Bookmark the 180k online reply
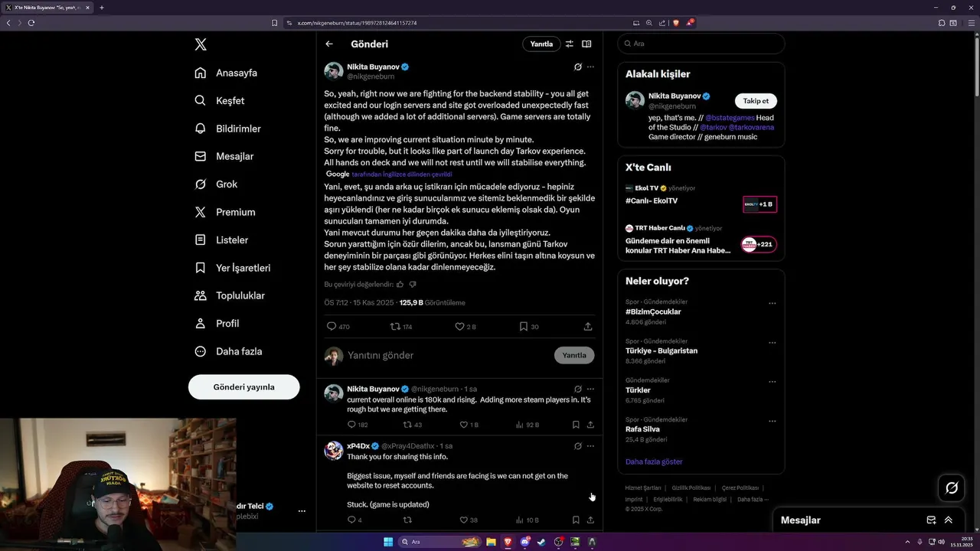Screen dimensions: 980x551 coord(576,424)
